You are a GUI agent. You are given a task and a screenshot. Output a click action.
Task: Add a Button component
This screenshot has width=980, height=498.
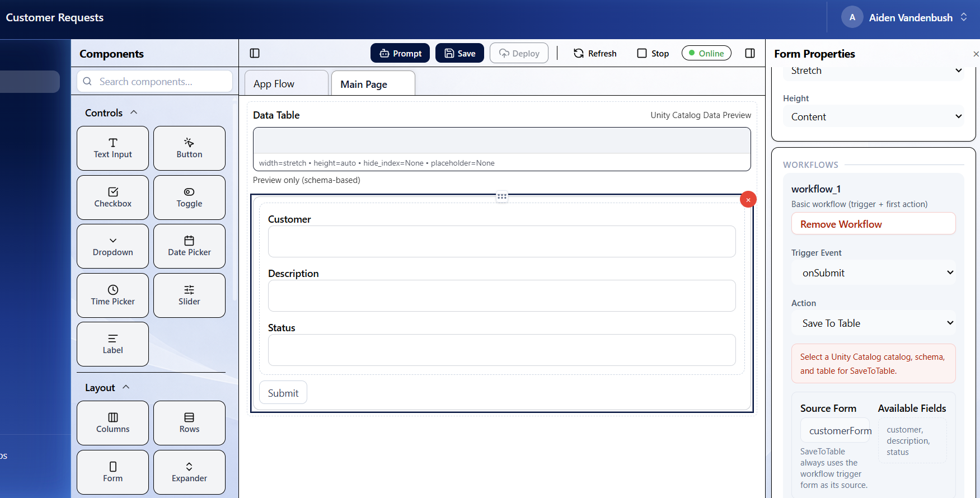pyautogui.click(x=189, y=148)
